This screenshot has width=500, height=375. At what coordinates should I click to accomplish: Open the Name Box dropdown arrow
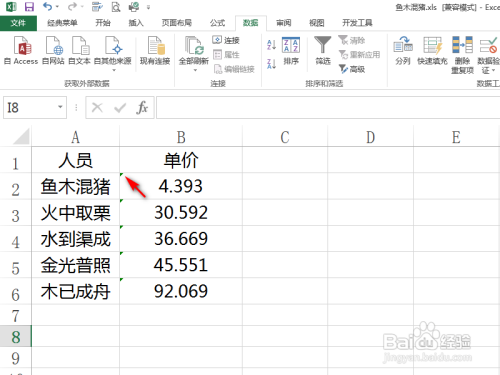[60, 107]
